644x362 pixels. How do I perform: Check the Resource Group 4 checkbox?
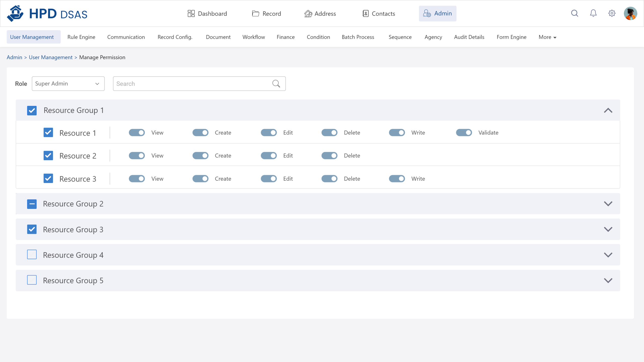[x=32, y=254]
